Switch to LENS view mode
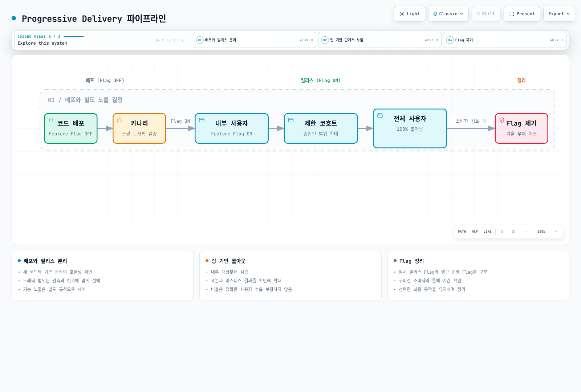Viewport: 581px width, 392px height. pos(488,232)
